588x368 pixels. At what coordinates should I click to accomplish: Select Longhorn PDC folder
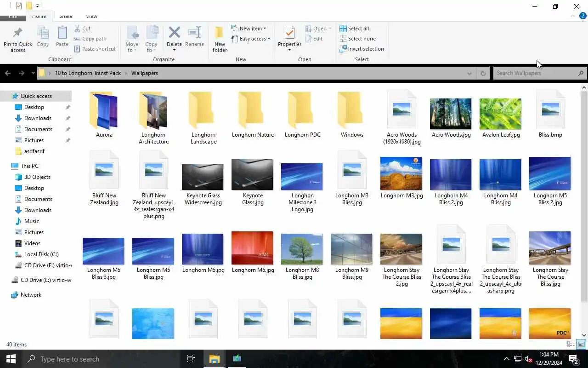302,115
